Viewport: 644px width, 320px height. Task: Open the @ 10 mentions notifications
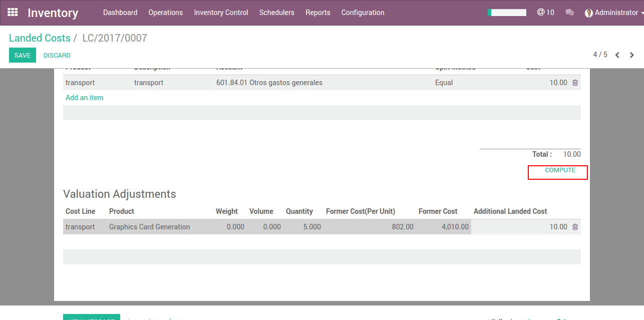click(545, 13)
